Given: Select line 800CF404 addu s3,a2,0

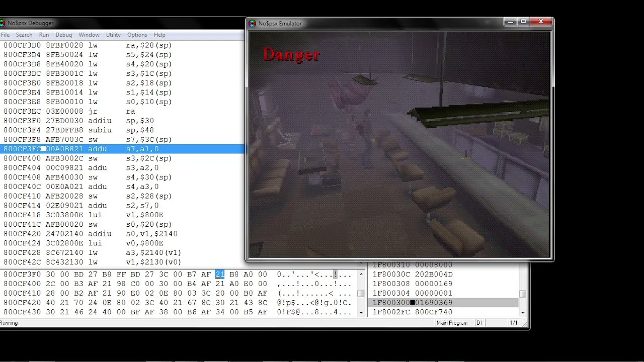Looking at the screenshot, I should tap(122, 168).
